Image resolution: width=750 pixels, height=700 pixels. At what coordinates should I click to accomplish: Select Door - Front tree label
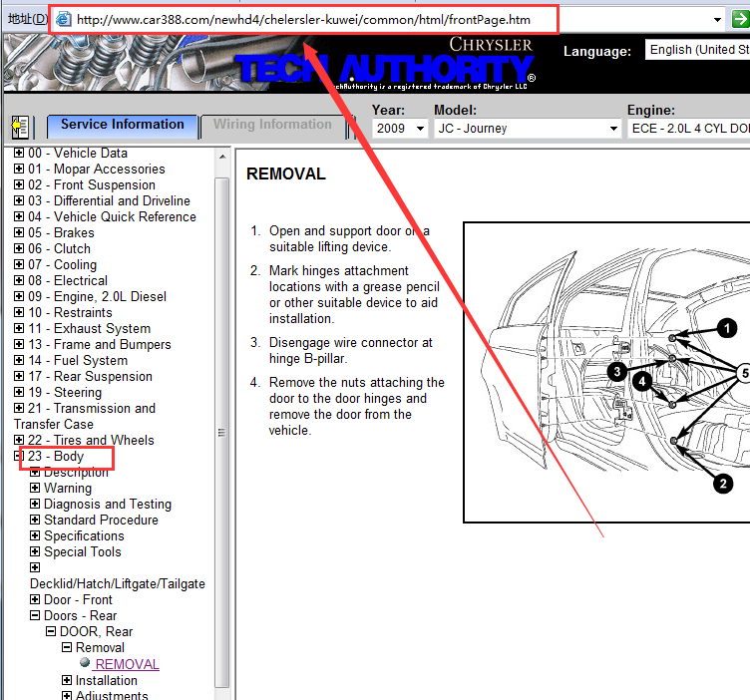coord(78,599)
